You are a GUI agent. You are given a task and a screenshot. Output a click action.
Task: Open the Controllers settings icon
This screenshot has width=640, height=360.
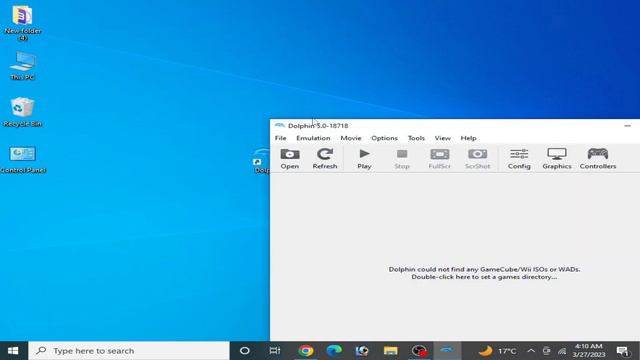coord(598,159)
